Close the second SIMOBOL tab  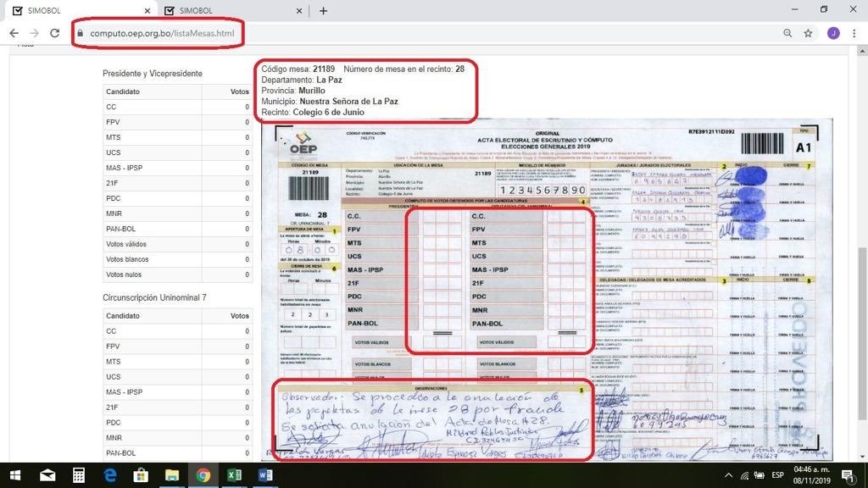(299, 10)
